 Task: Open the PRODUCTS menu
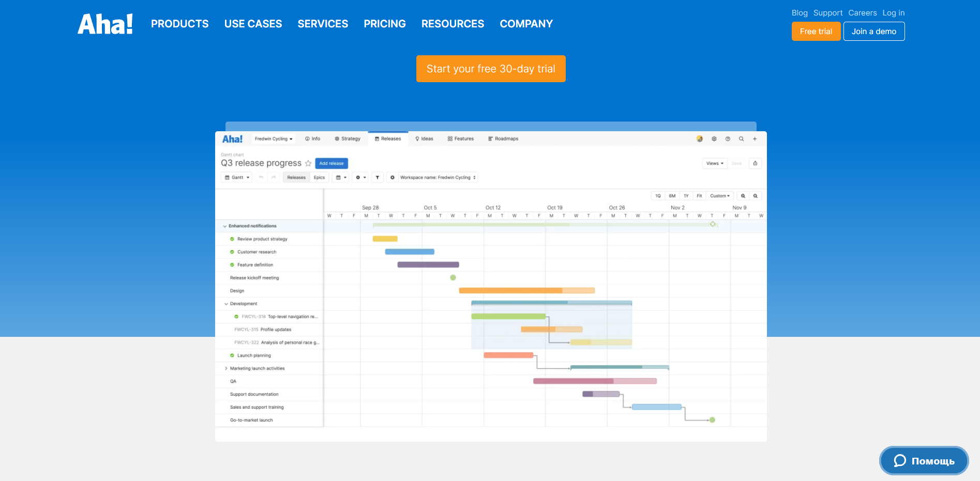click(x=180, y=24)
